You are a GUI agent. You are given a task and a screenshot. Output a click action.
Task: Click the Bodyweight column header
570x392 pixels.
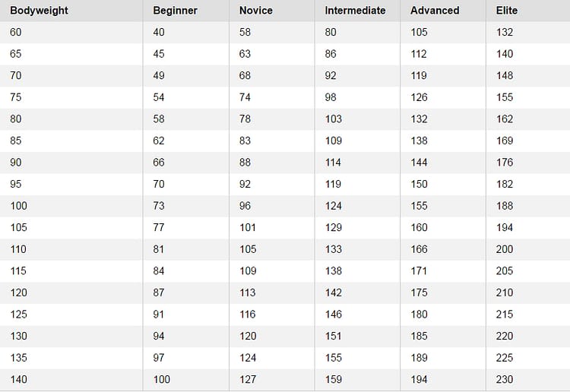(x=39, y=11)
